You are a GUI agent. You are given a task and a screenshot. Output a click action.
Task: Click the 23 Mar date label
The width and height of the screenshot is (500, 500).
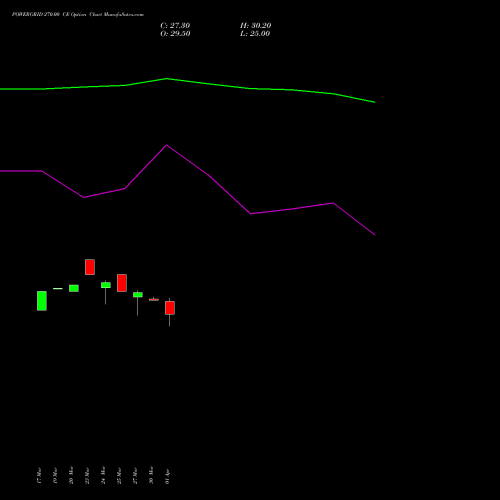pyautogui.click(x=87, y=476)
